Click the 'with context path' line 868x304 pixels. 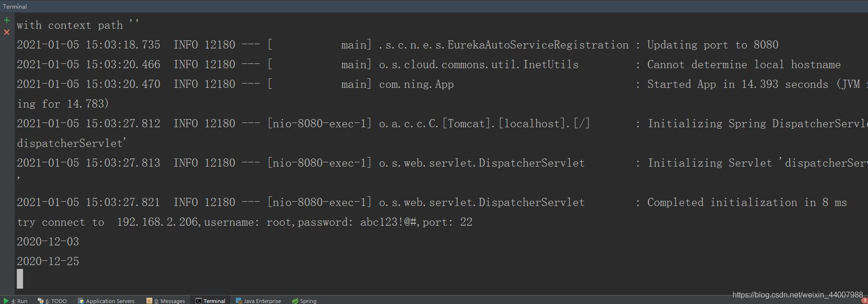(x=78, y=25)
